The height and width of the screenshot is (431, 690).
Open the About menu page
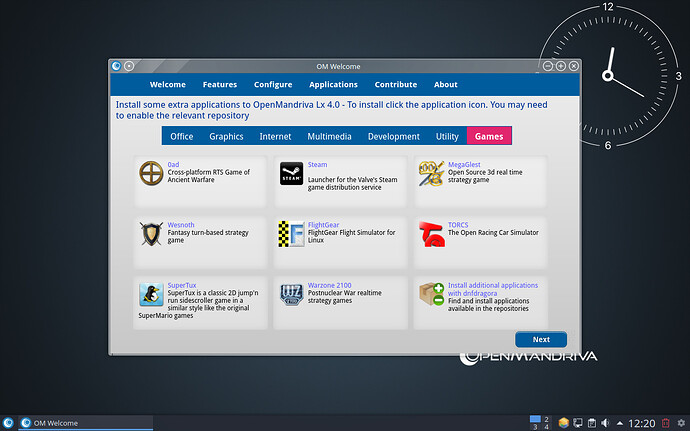[446, 85]
